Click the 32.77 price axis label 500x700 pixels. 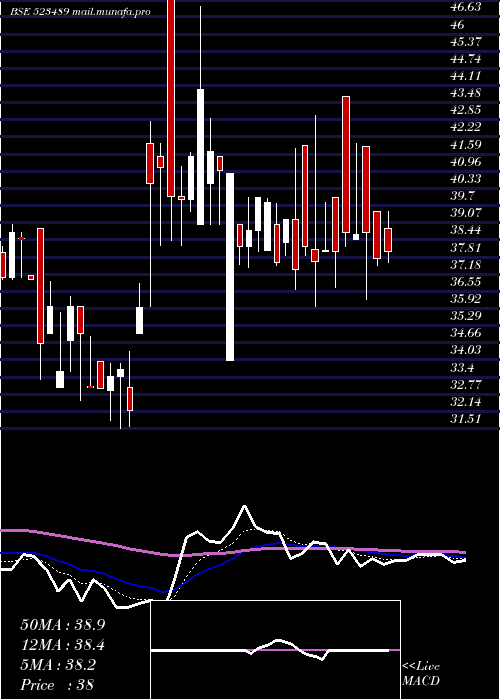[x=467, y=384]
